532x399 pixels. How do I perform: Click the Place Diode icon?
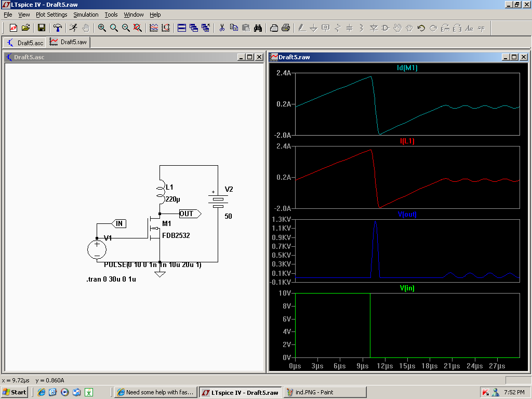[374, 28]
